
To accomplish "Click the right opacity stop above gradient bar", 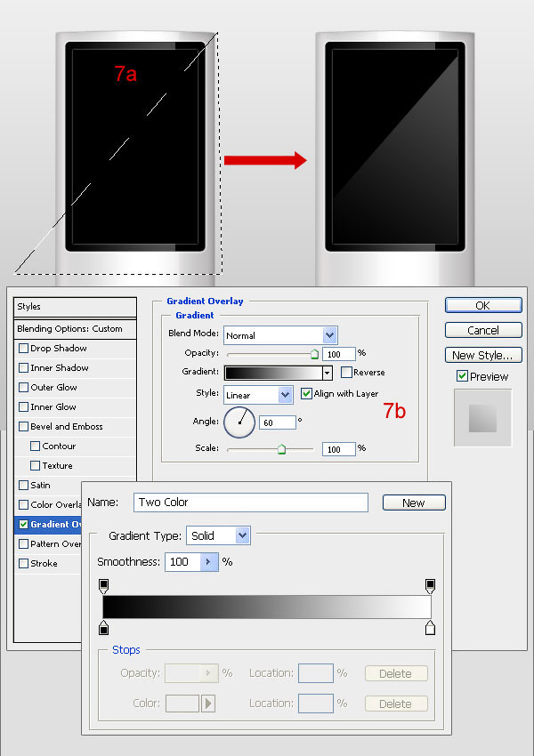I will point(431,585).
